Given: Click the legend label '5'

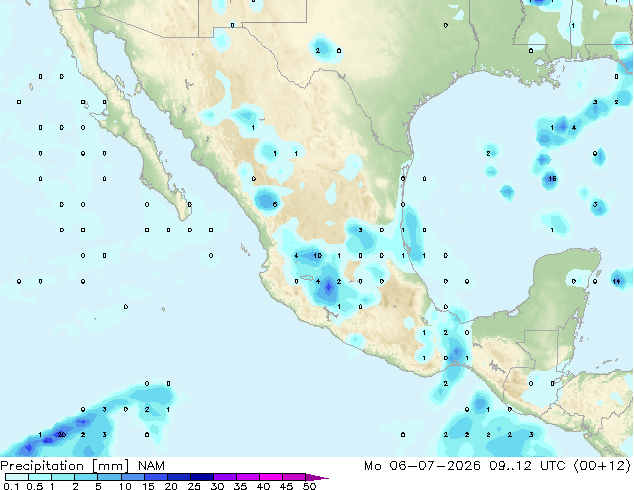Looking at the screenshot, I should point(98,486).
